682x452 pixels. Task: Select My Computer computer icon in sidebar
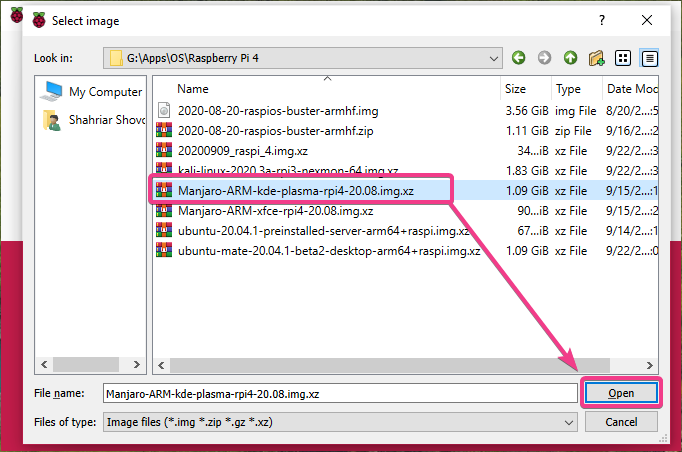(x=52, y=91)
